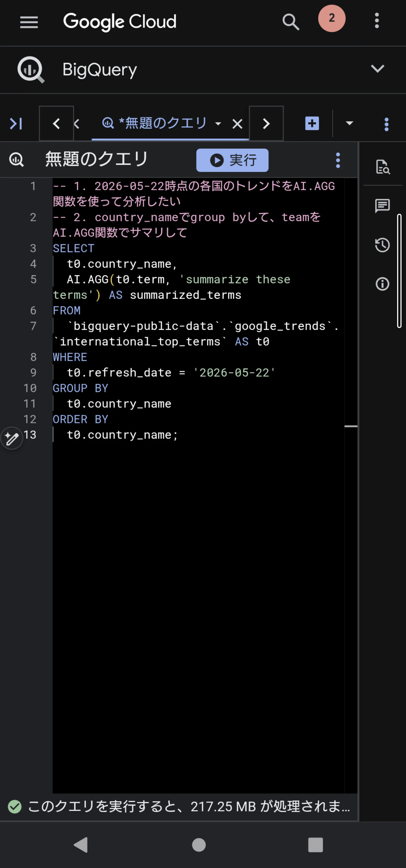Click the 217.25 MB query size message
Screen dimensions: 406x868
[189, 806]
